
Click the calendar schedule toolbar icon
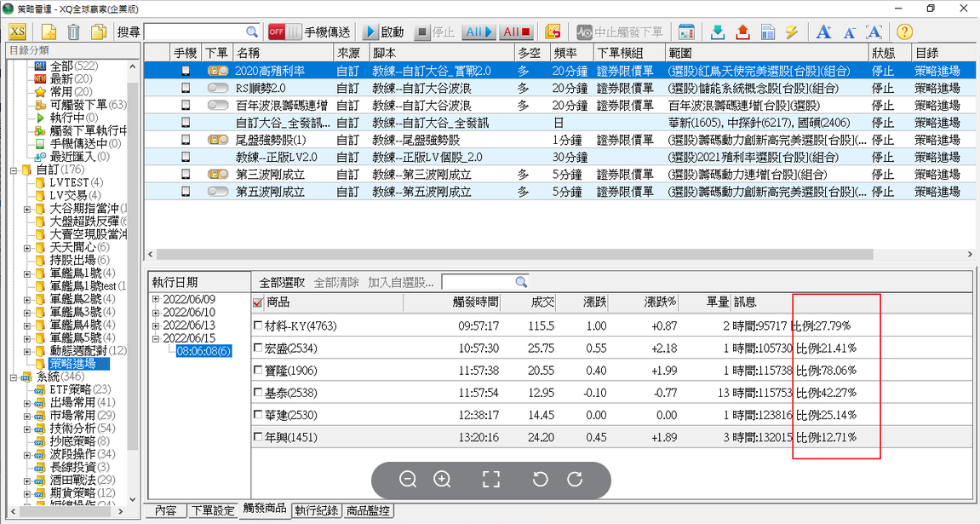(686, 32)
